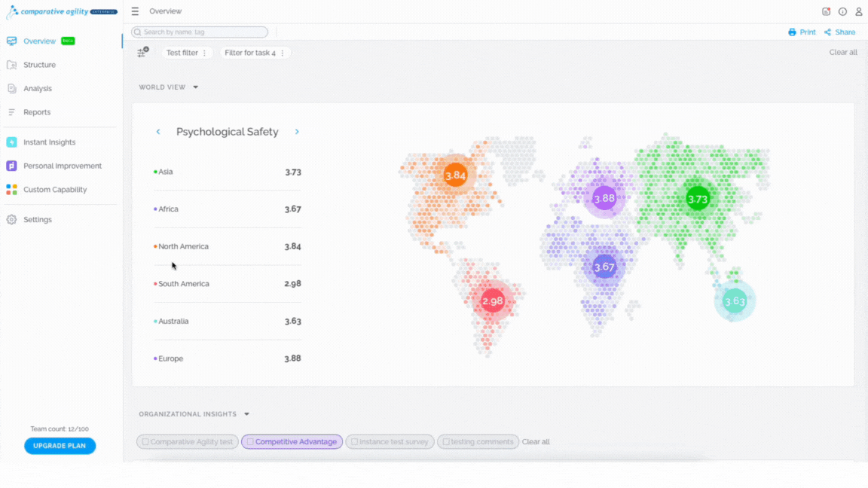Open Reports in the sidebar
The height and width of the screenshot is (488, 868).
click(x=36, y=112)
